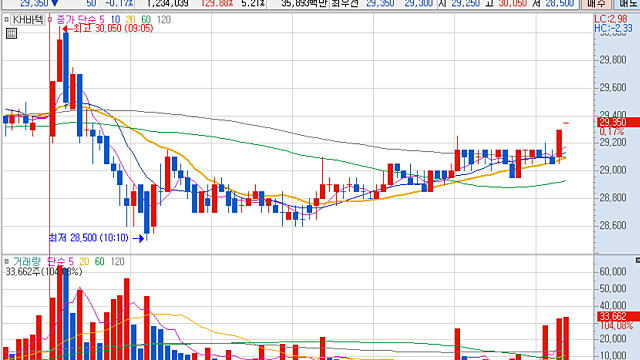Click the 29,800 price axis label

click(613, 60)
